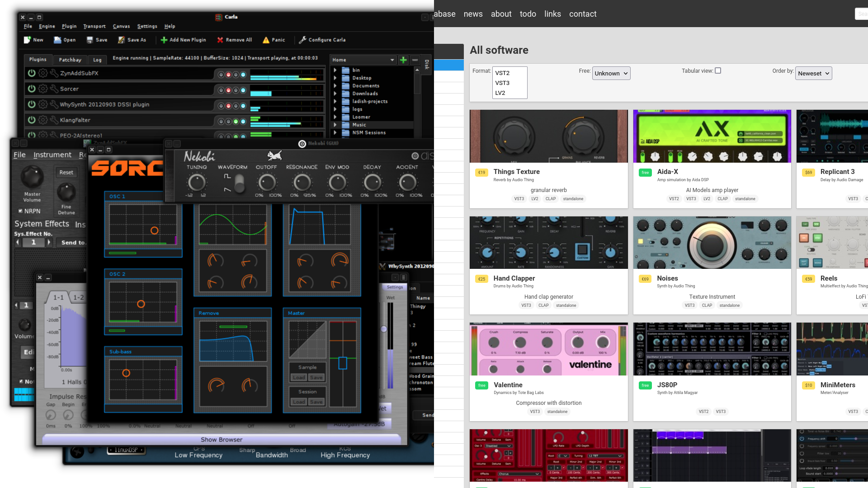This screenshot has height=488, width=868.
Task: Expand the bin folder in Carla tree
Action: 335,70
